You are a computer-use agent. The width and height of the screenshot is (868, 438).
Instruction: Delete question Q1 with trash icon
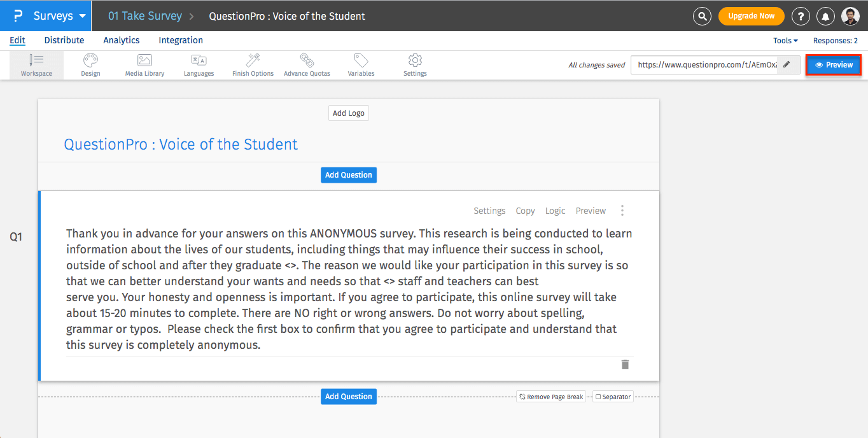click(x=625, y=364)
